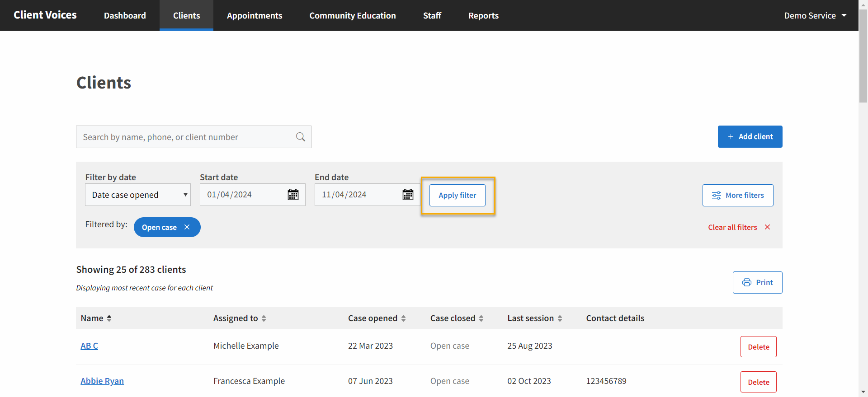Image resolution: width=868 pixels, height=397 pixels.
Task: Select the text "Francesca Example"
Action: (249, 381)
